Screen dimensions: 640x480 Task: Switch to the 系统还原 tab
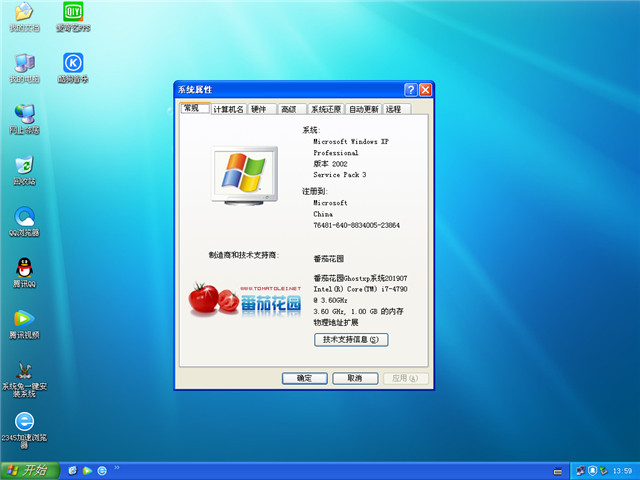(326, 109)
